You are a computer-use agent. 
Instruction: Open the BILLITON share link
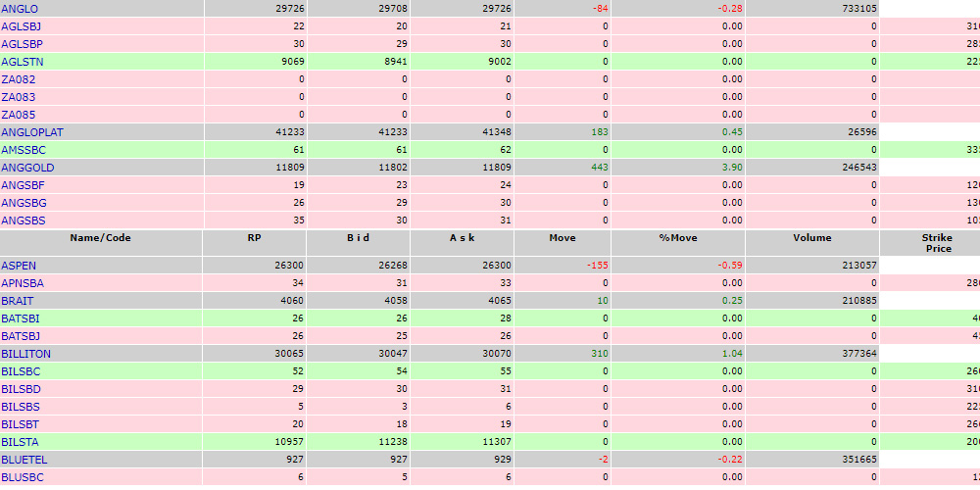pos(25,354)
